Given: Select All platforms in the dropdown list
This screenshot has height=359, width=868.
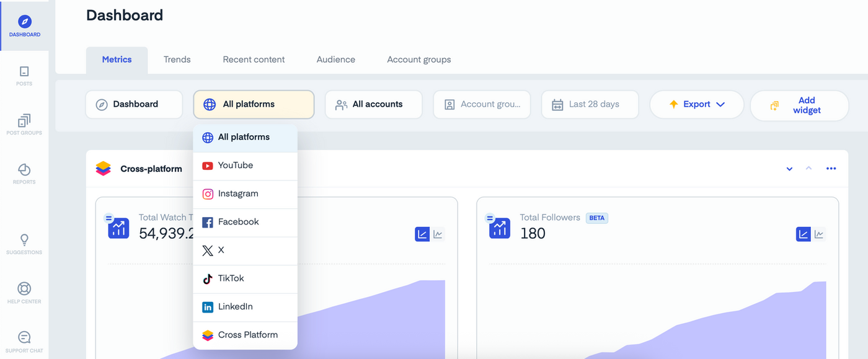Looking at the screenshot, I should [246, 137].
